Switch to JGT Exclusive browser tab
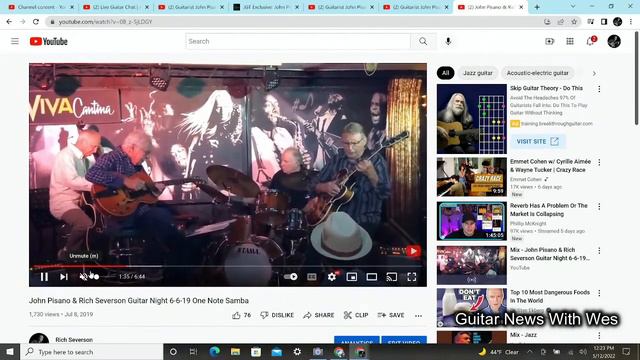The height and width of the screenshot is (360, 640). pyautogui.click(x=266, y=7)
